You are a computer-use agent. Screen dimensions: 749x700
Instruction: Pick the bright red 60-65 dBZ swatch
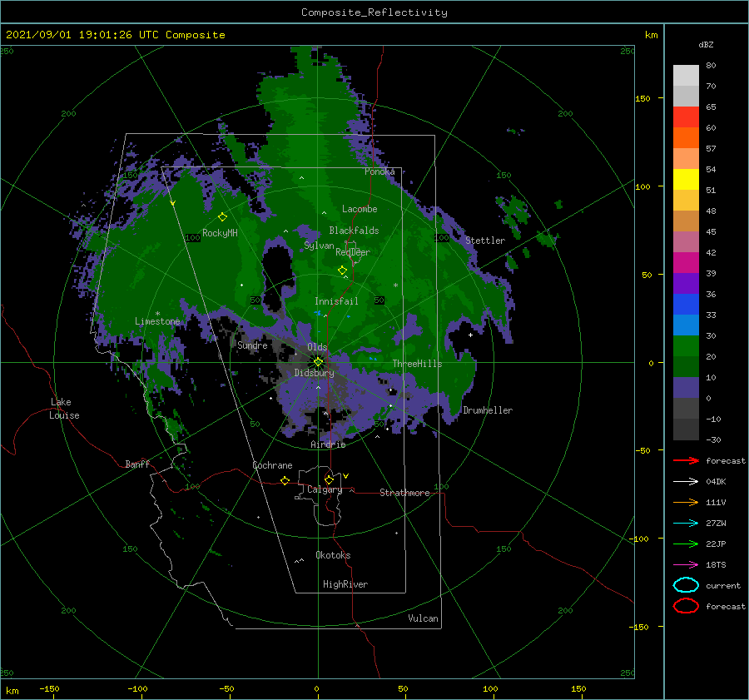pyautogui.click(x=686, y=117)
